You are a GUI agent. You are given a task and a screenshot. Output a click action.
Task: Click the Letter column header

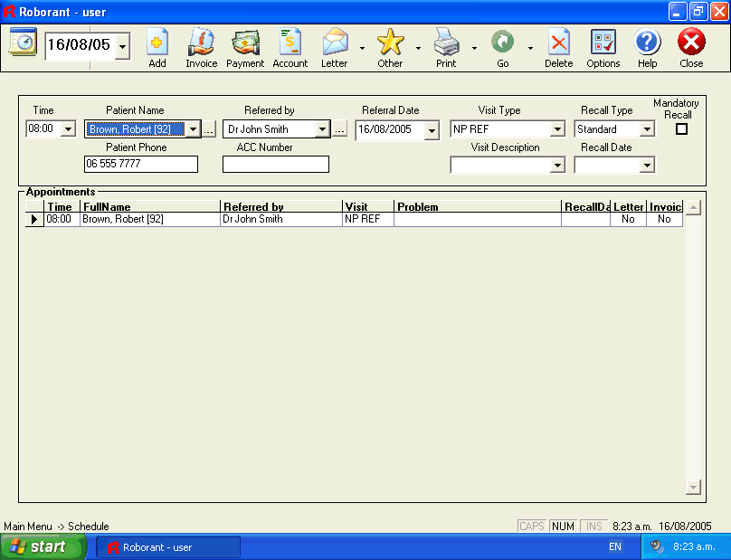pyautogui.click(x=628, y=206)
